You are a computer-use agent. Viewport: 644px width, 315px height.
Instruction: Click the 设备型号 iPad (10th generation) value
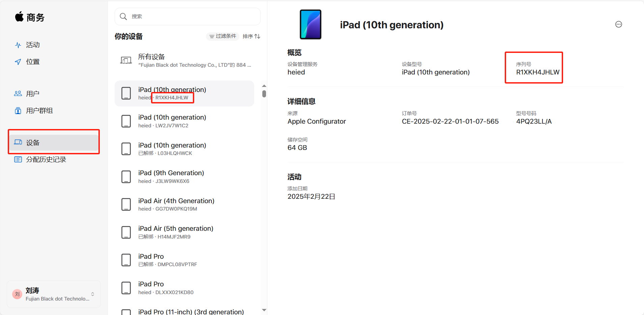point(436,72)
